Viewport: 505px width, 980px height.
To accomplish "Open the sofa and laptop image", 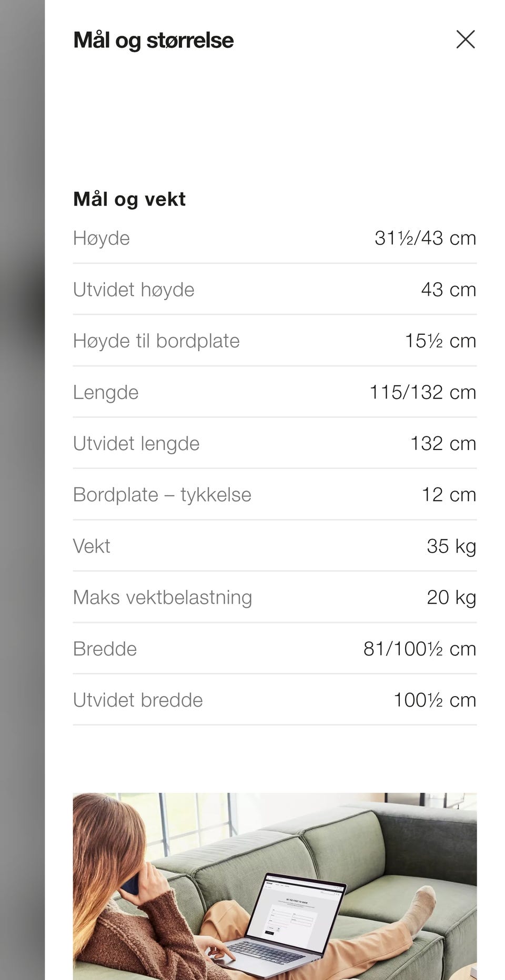I will pos(275,886).
